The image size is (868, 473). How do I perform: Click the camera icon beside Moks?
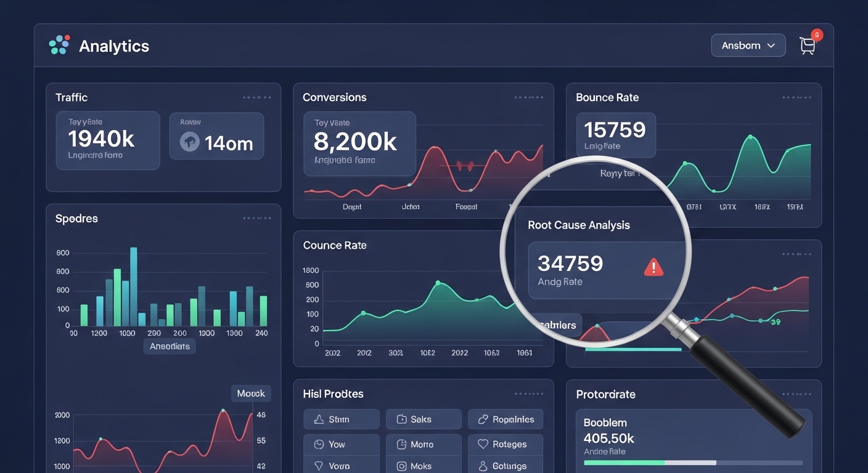(x=401, y=466)
